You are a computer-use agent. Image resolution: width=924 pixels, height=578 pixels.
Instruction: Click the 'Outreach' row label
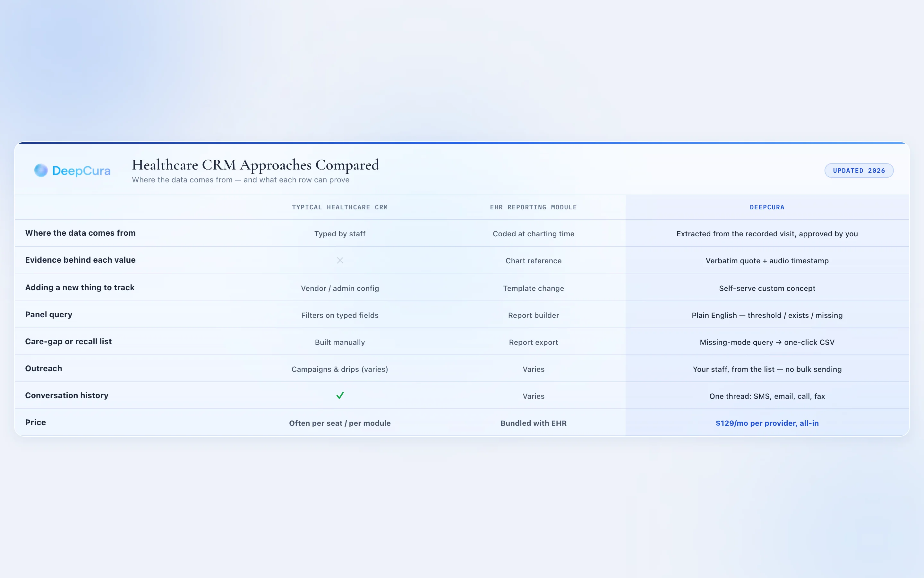[x=44, y=369]
